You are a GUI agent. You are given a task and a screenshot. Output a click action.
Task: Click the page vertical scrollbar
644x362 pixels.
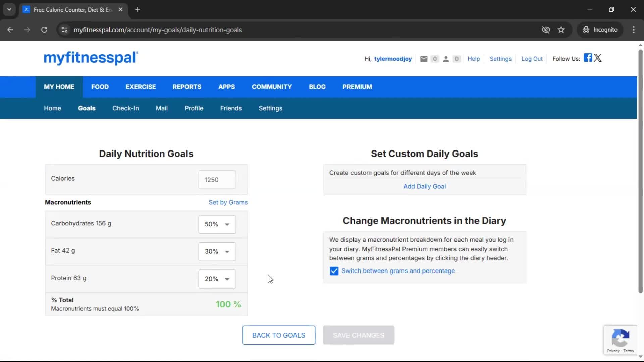[640, 171]
